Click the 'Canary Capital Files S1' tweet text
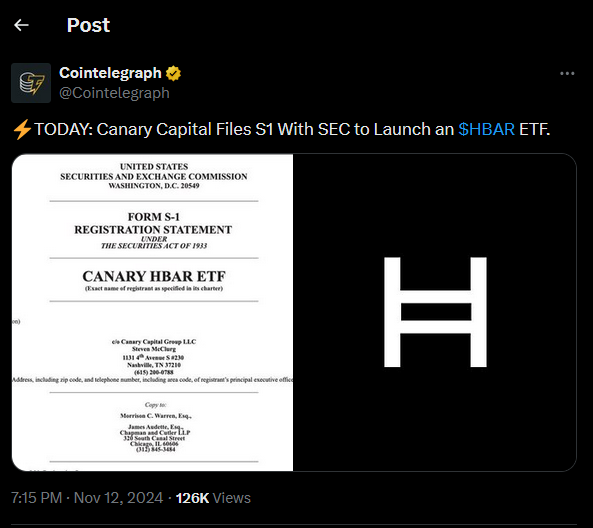 tap(185, 129)
